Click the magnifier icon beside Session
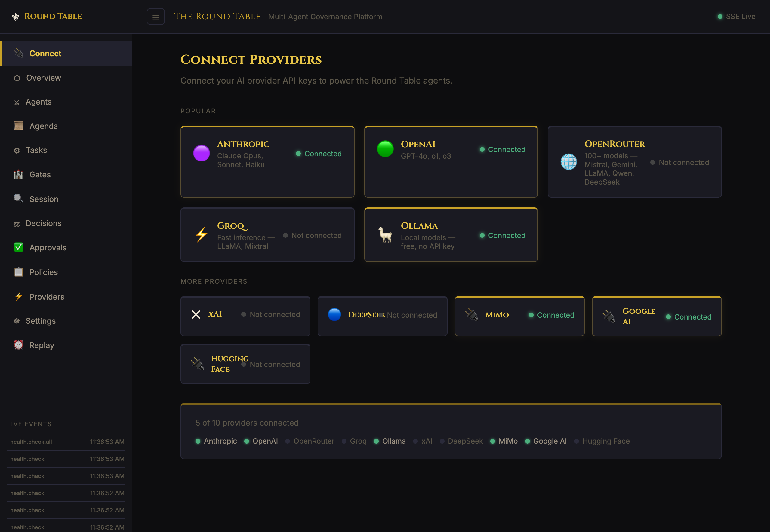Image resolution: width=770 pixels, height=532 pixels. [x=19, y=199]
